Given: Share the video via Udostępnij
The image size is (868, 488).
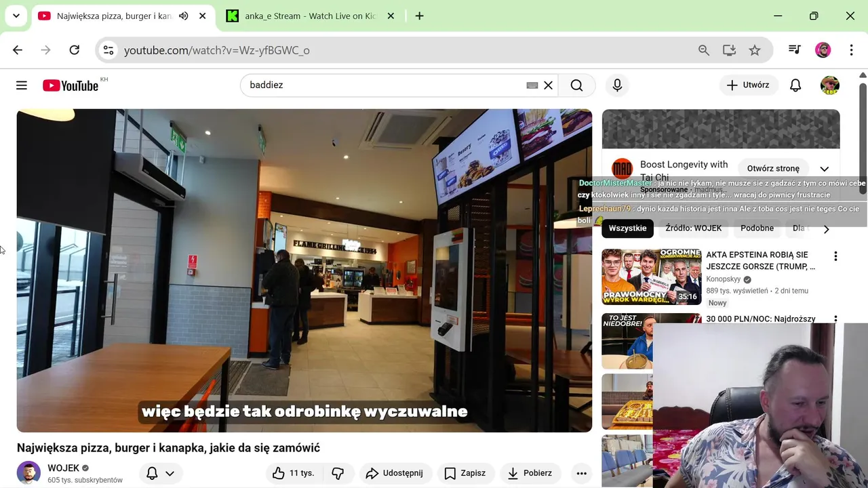Looking at the screenshot, I should 394,473.
